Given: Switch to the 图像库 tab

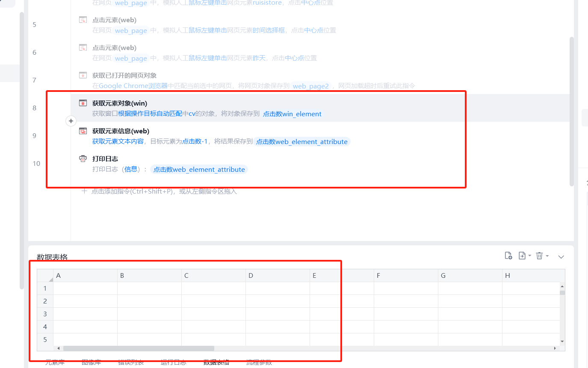Looking at the screenshot, I should [91, 362].
